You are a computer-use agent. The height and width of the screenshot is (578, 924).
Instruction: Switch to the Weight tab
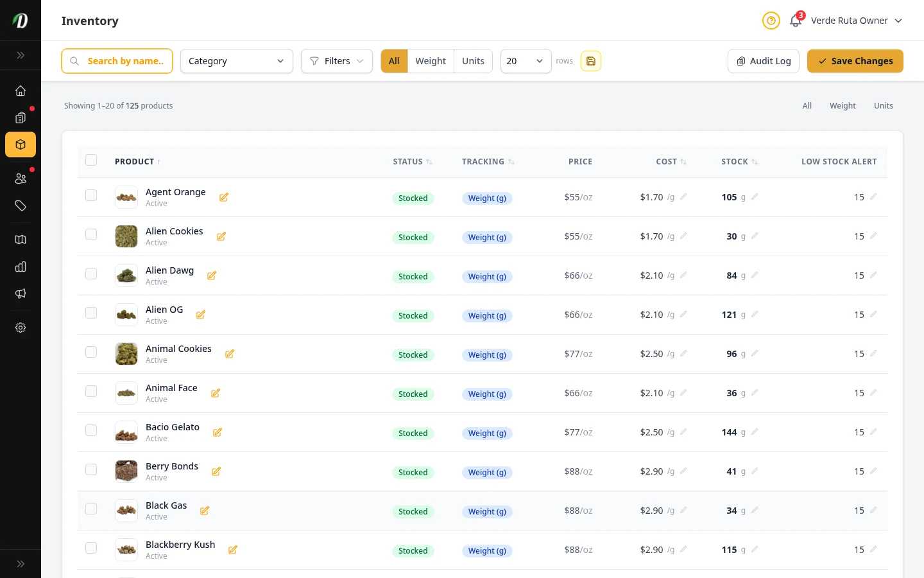coord(430,60)
